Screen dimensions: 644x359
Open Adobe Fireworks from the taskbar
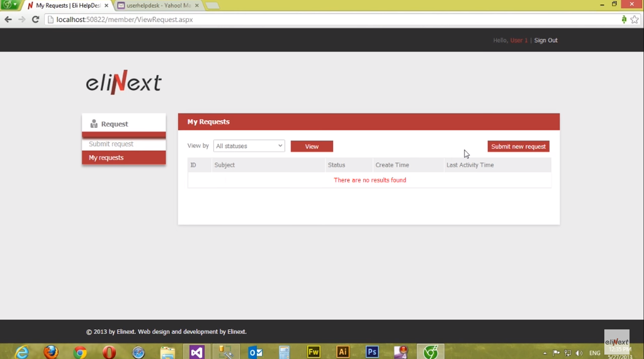click(x=314, y=352)
